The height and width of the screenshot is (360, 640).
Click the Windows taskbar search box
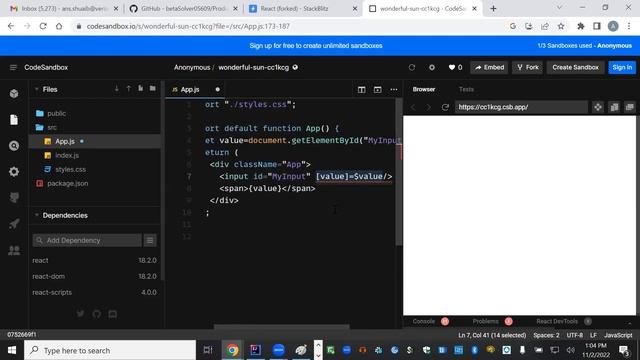[110, 350]
